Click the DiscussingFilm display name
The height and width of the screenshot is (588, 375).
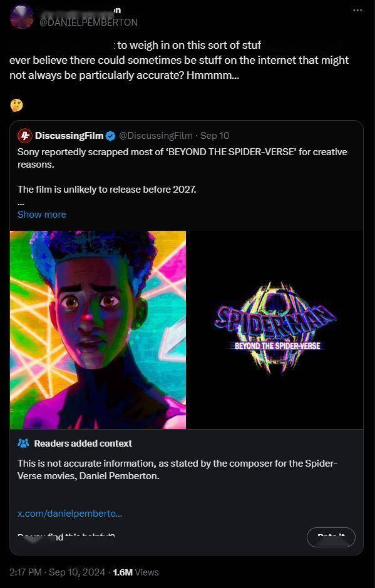click(69, 136)
